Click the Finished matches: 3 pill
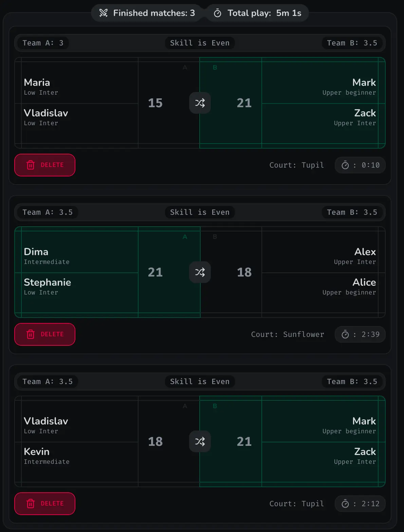The width and height of the screenshot is (404, 532). click(x=147, y=13)
